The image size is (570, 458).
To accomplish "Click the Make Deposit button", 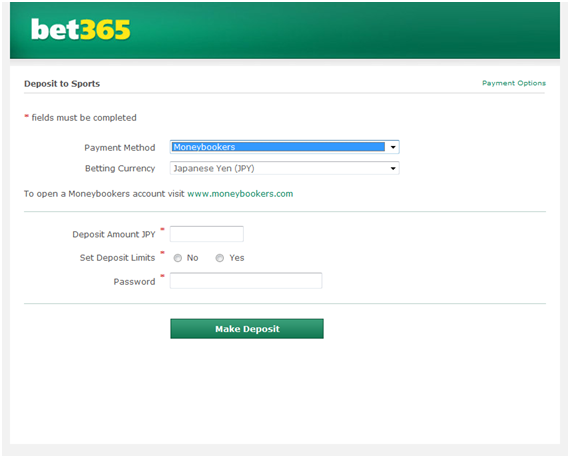I will 247,329.
